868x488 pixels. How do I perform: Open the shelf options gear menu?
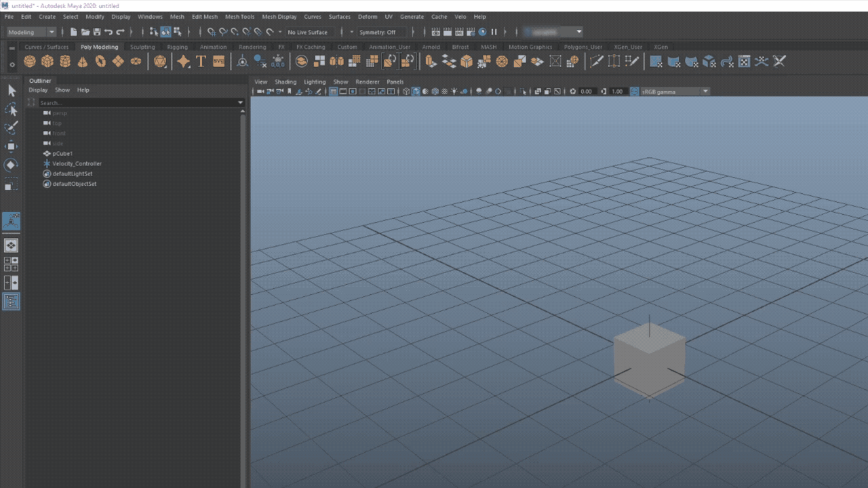tap(12, 65)
